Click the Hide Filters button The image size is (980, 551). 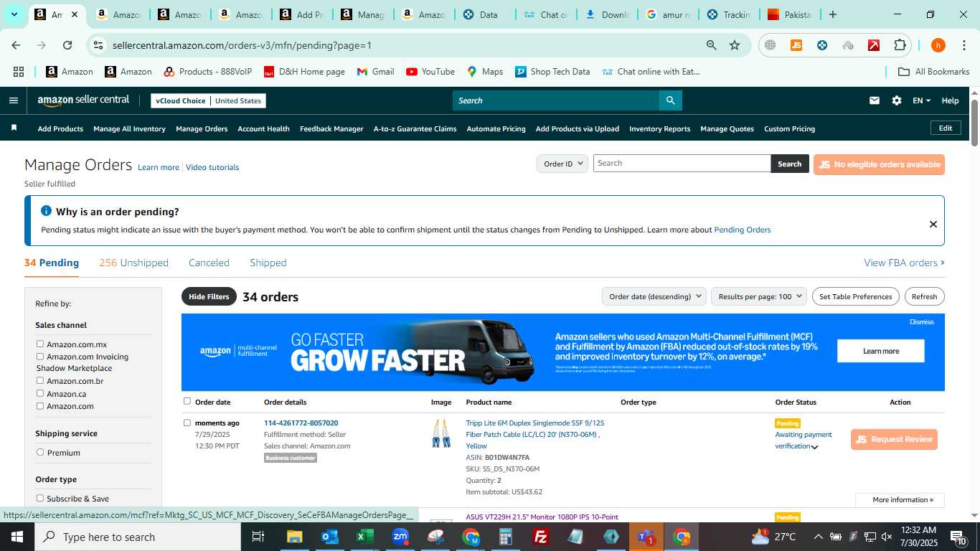[209, 296]
